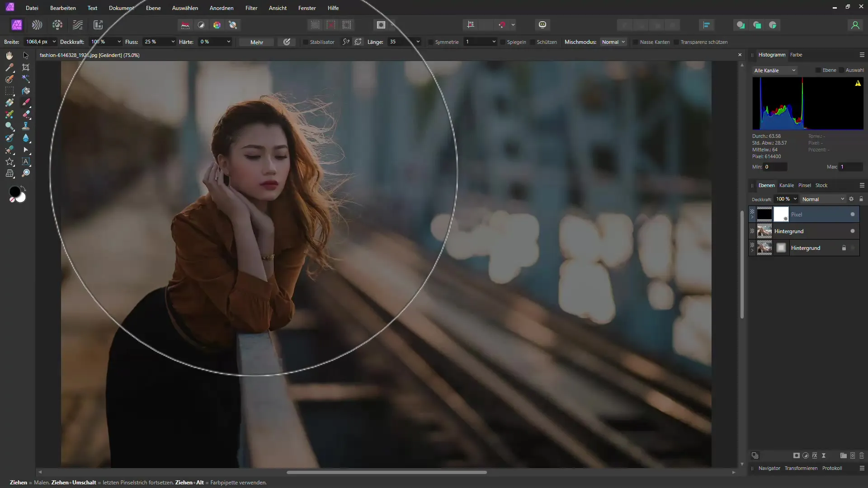Select the Blur Brush droplet tool

click(26, 138)
